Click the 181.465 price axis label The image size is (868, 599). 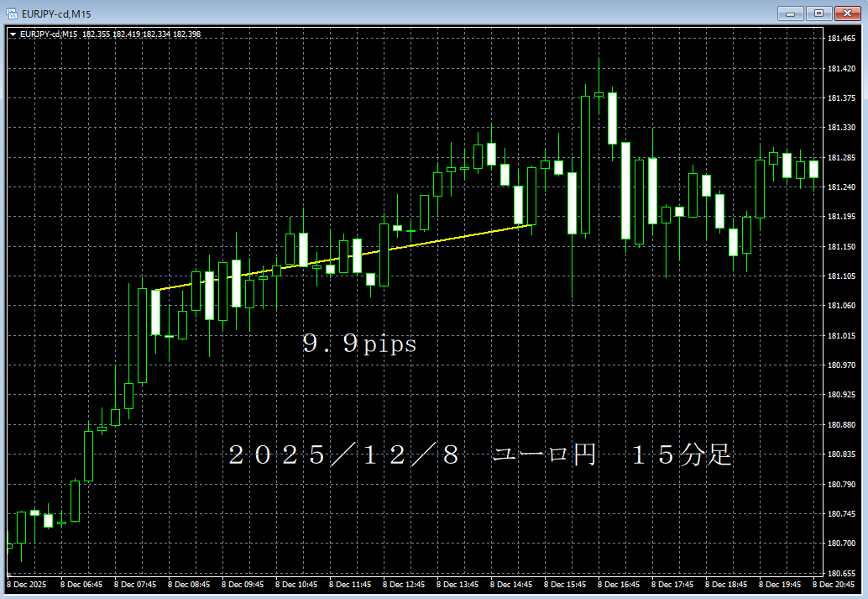842,39
